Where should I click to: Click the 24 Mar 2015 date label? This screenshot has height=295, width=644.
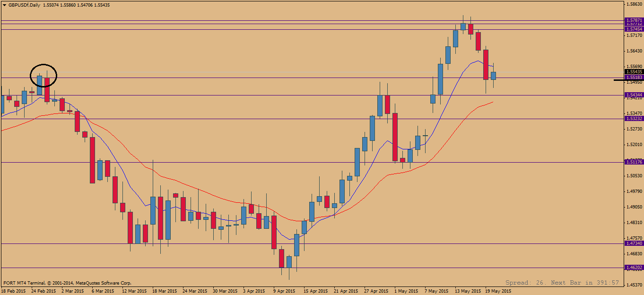(195, 291)
